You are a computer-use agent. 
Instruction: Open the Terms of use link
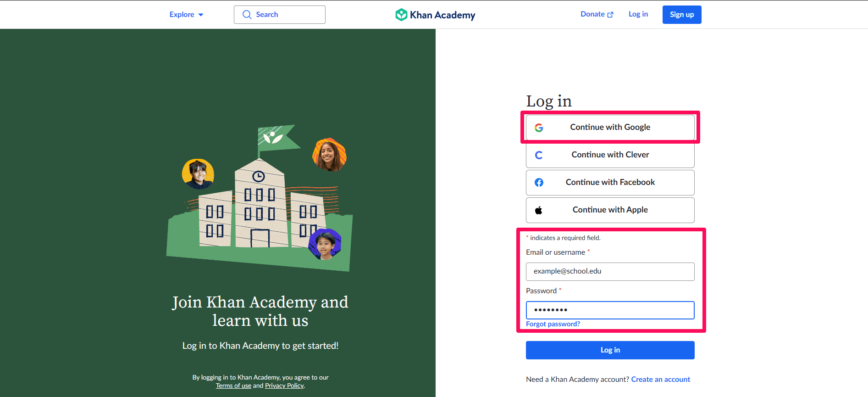point(233,386)
